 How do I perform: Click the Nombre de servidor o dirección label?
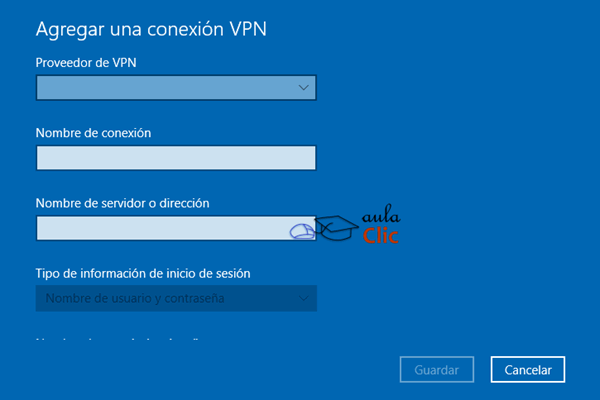point(122,203)
